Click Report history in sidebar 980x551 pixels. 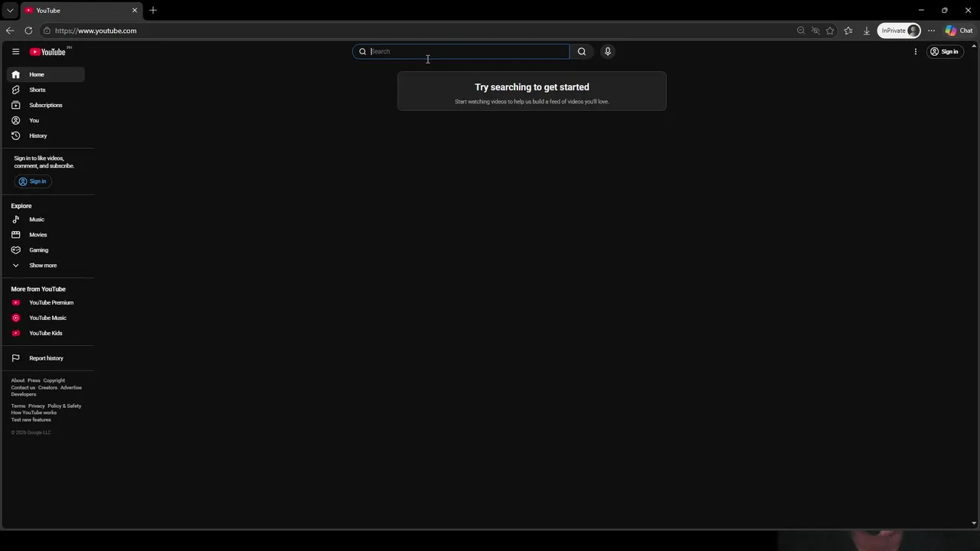[x=46, y=358]
